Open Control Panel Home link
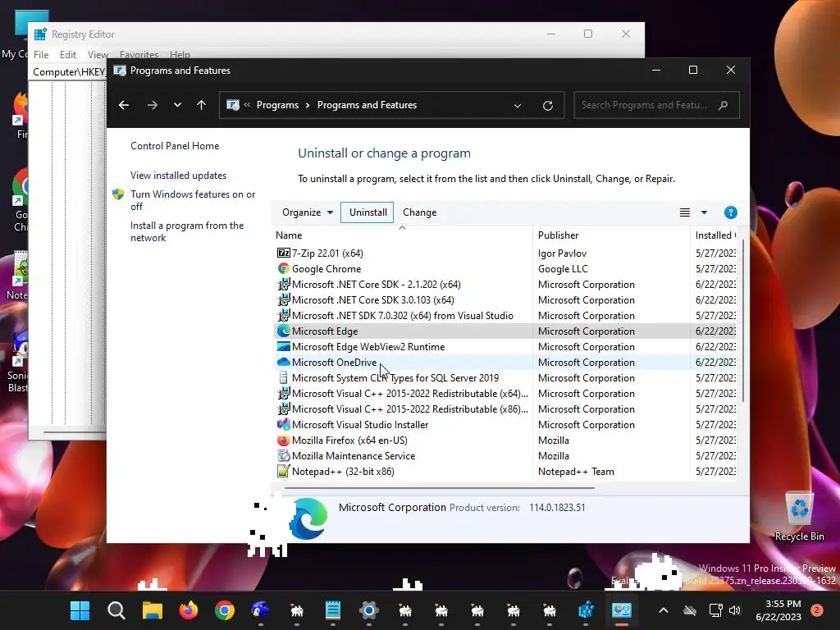This screenshot has height=630, width=840. [x=175, y=146]
